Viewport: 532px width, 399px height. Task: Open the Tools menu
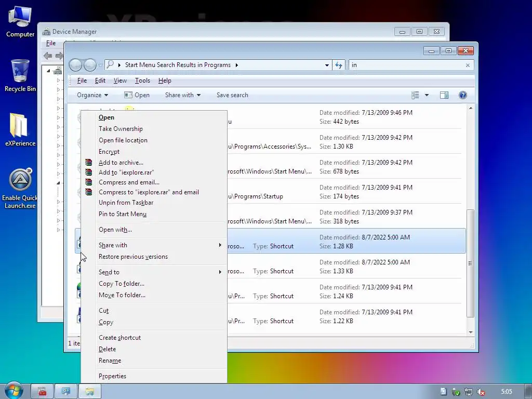click(142, 81)
